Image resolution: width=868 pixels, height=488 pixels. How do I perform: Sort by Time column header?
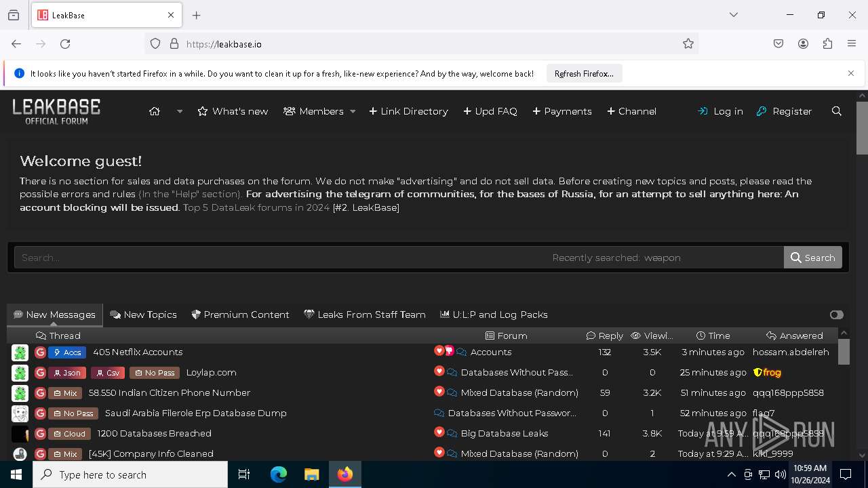(x=713, y=335)
